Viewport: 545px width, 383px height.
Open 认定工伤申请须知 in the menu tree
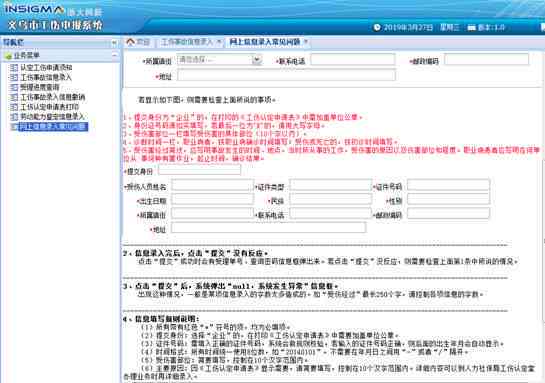click(46, 67)
